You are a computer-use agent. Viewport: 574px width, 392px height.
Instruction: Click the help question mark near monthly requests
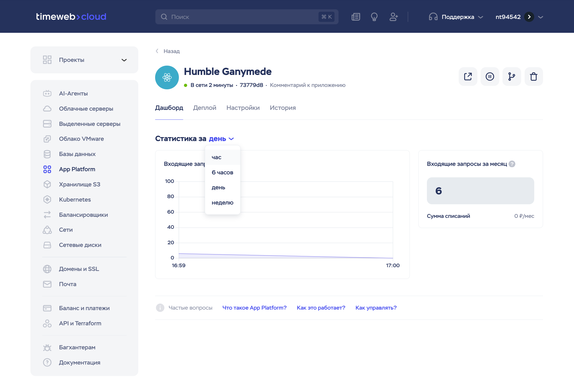[x=512, y=164]
